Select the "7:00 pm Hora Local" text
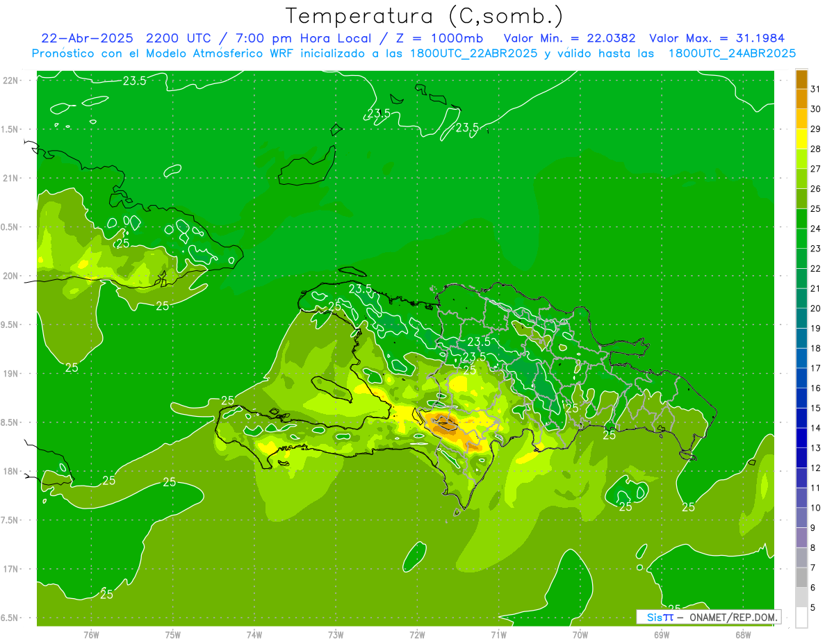This screenshot has width=834, height=644. [x=303, y=38]
